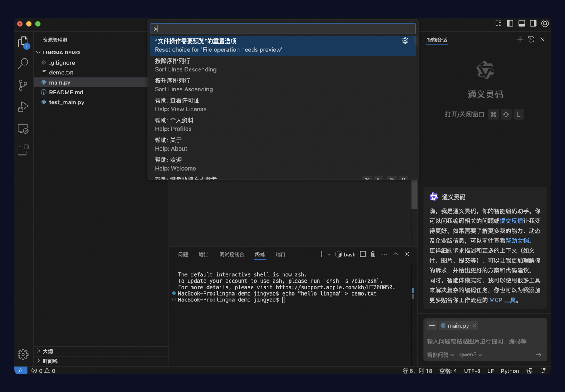Kill the terminal with trash icon
This screenshot has height=392, width=565.
pyautogui.click(x=373, y=254)
